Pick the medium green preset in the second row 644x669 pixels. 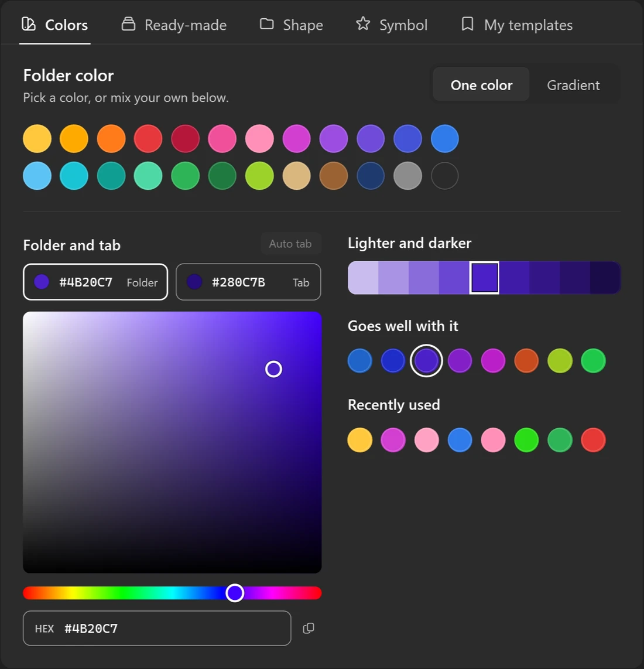click(x=185, y=176)
